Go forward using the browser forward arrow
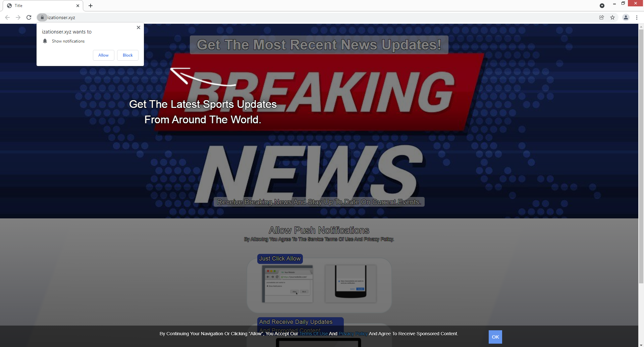This screenshot has height=347, width=644. 18,17
